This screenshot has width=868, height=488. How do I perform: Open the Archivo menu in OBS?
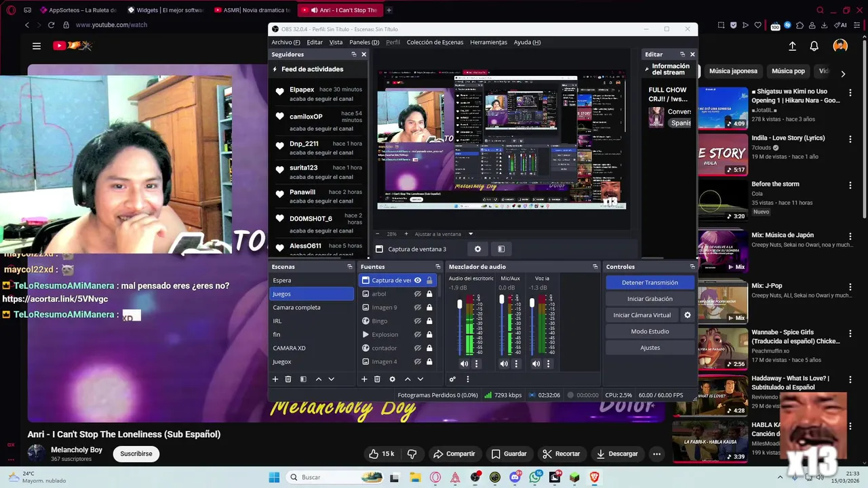tap(285, 42)
